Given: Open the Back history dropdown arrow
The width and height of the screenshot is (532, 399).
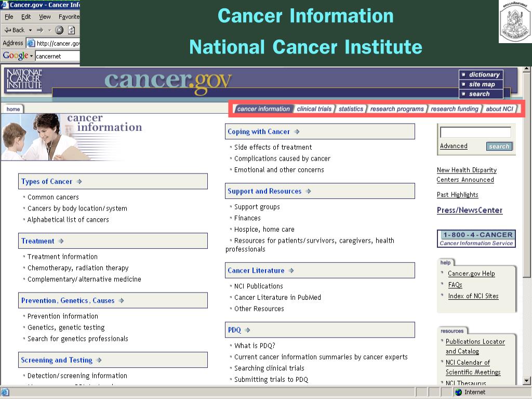Looking at the screenshot, I should (x=30, y=30).
